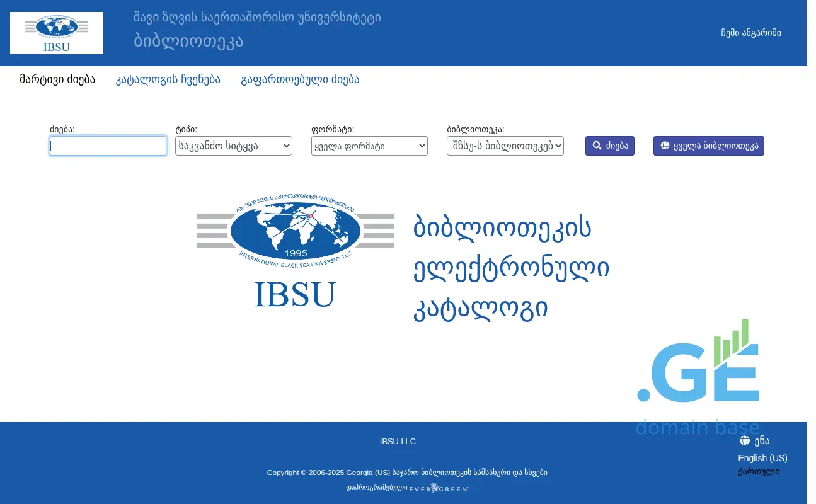
Task: Expand the ფორმატი format dropdown
Action: (369, 146)
